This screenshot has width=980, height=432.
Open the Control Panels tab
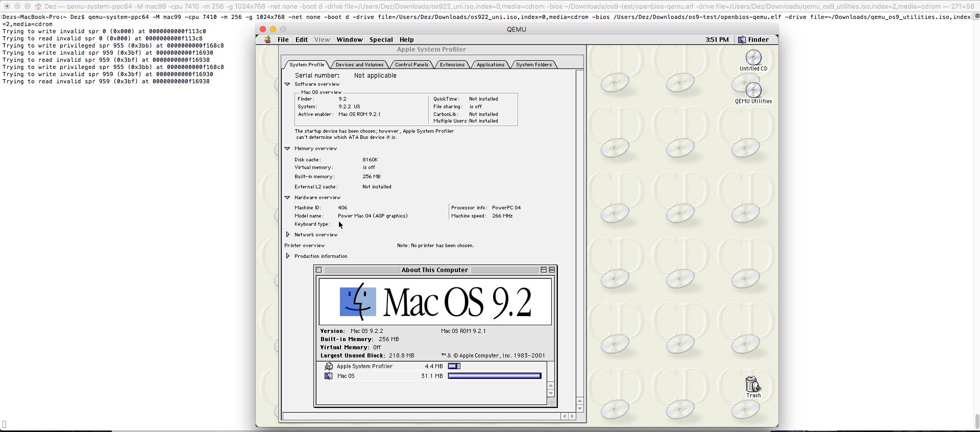click(x=411, y=65)
